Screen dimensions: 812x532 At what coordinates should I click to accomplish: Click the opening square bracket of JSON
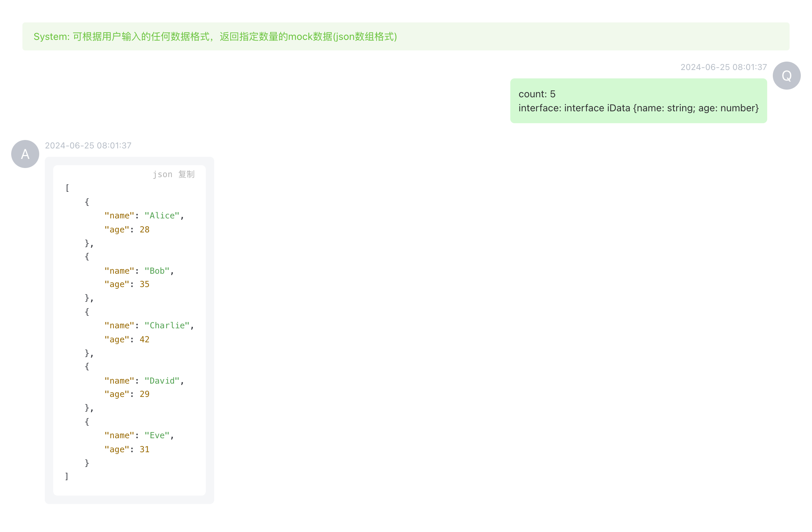tap(67, 188)
